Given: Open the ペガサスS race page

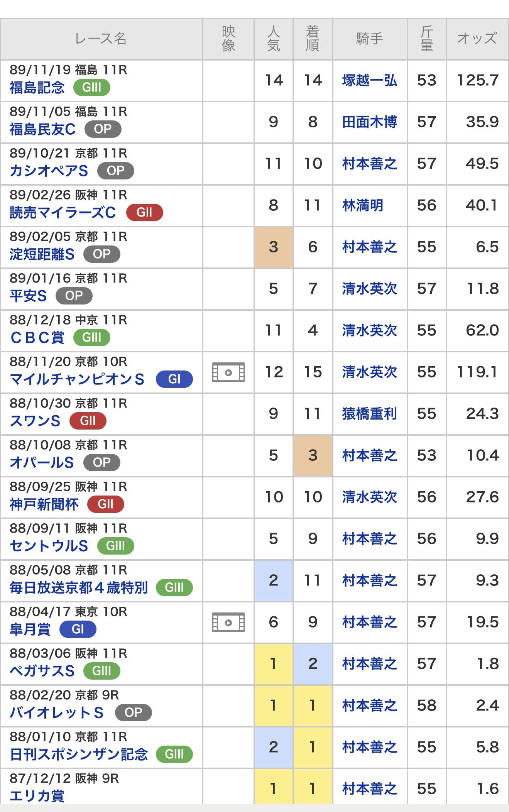Looking at the screenshot, I should tap(42, 671).
